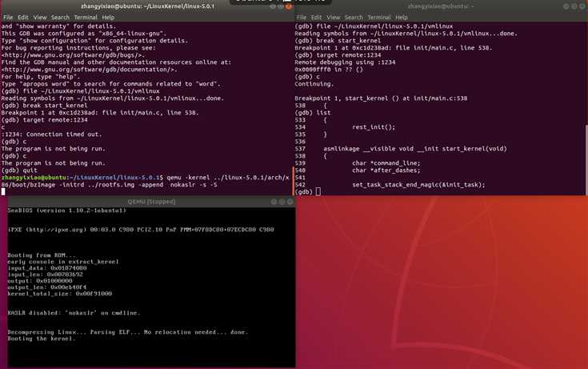This screenshot has width=588, height=369.
Task: Click 'Continuing.' line in right terminal
Action: pyautogui.click(x=314, y=84)
